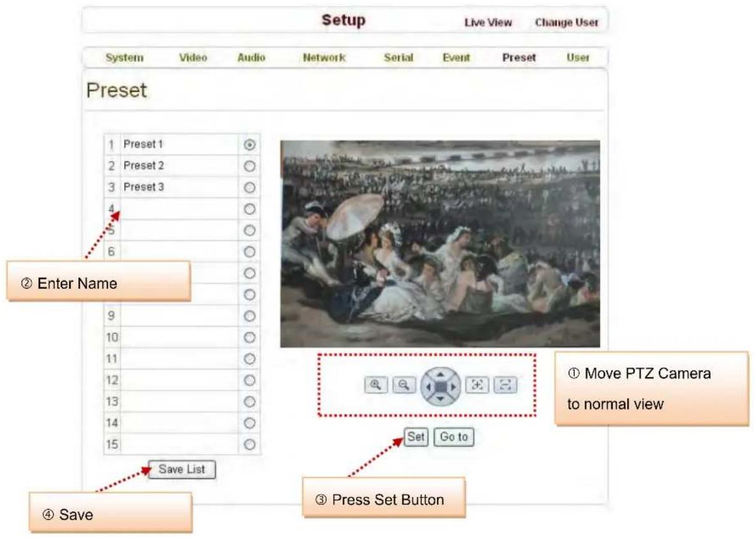
Task: Open the Video tab
Action: [194, 58]
